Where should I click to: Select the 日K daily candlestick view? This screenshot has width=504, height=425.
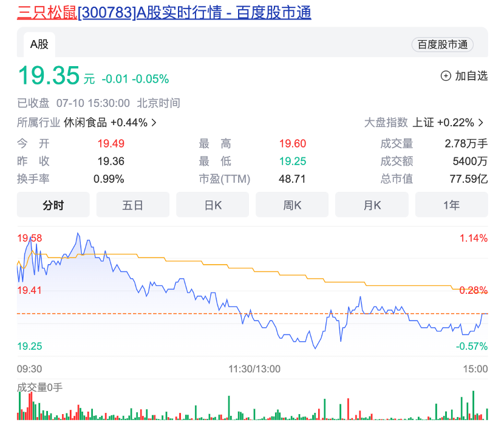tap(212, 205)
